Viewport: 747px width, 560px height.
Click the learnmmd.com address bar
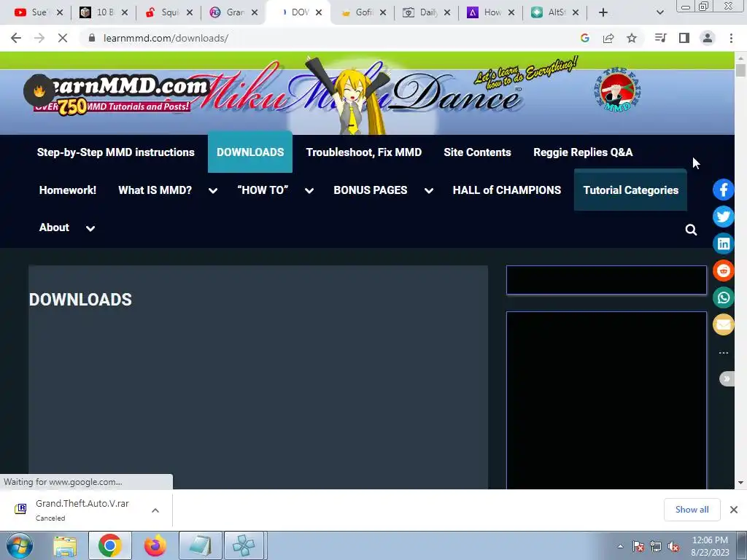coord(329,38)
